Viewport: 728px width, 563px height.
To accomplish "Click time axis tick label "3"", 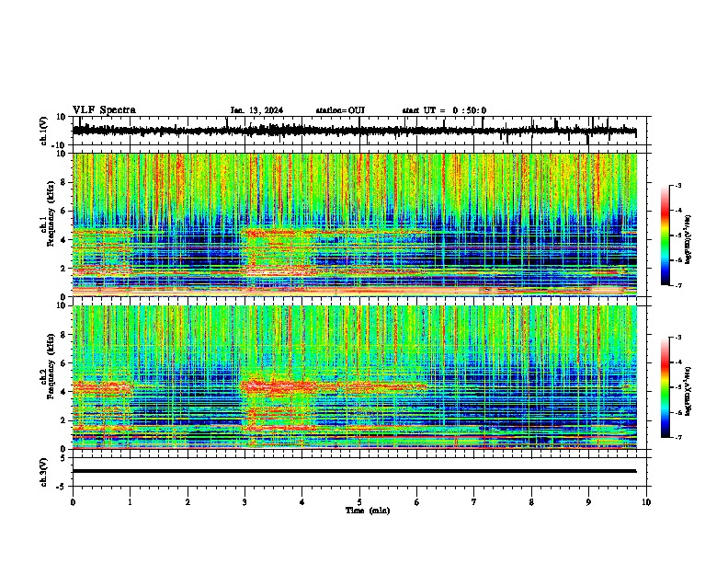I will click(245, 502).
